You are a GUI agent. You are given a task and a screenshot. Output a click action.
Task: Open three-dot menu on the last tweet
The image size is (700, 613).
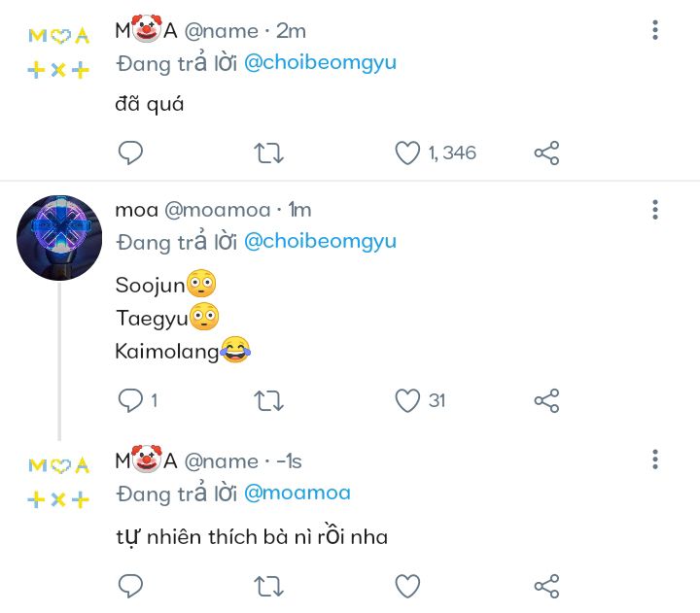point(655,460)
